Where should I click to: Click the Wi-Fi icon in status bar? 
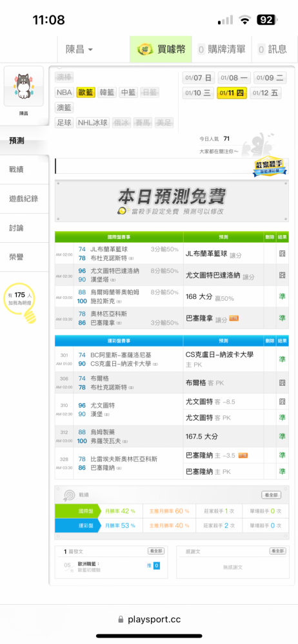point(245,20)
